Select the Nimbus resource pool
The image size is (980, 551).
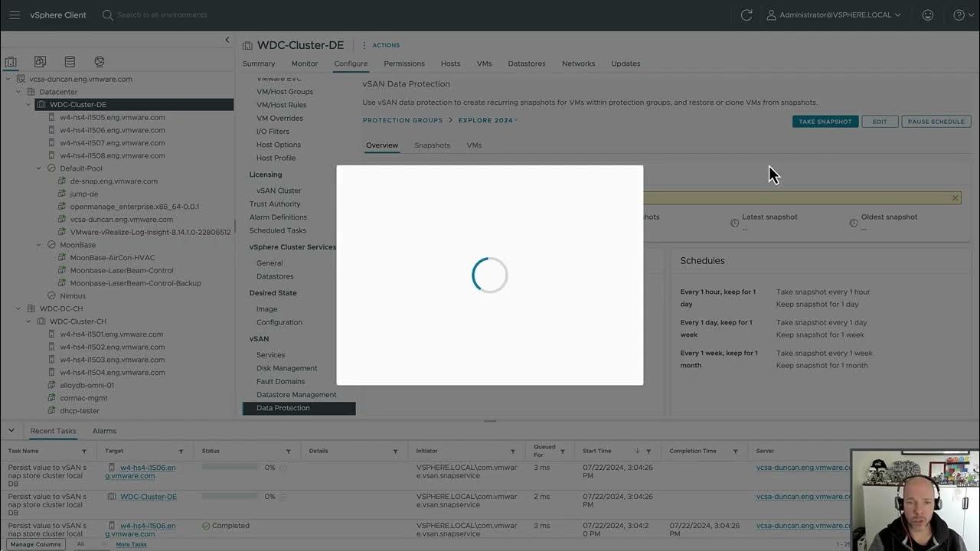[73, 296]
